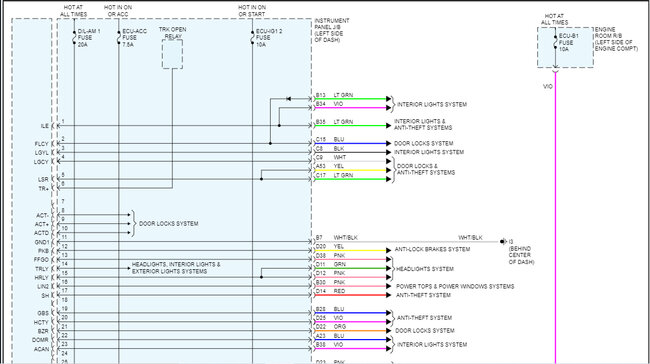
Task: Select the TRK OPEN relay dashed box
Action: pyautogui.click(x=172, y=54)
